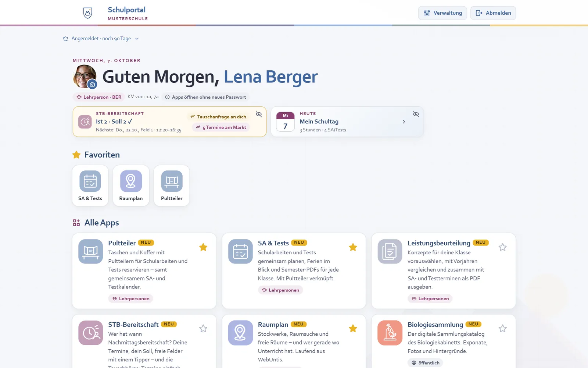The height and width of the screenshot is (368, 588).
Task: Star the Biologiesammlung app
Action: coord(503,328)
